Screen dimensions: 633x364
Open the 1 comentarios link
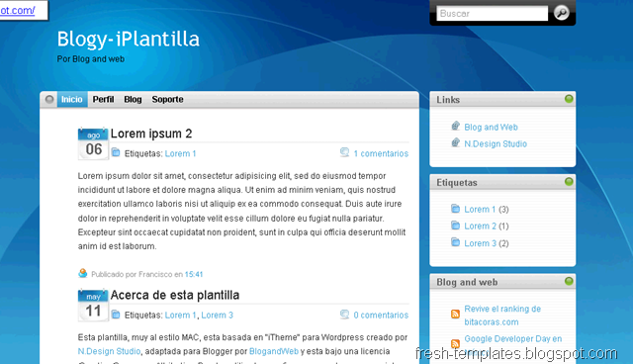[381, 153]
